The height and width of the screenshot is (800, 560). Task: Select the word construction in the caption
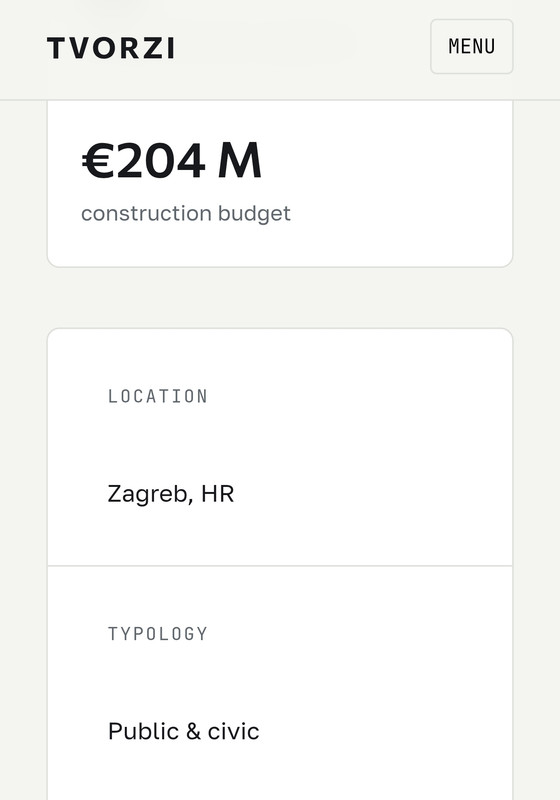click(x=146, y=213)
